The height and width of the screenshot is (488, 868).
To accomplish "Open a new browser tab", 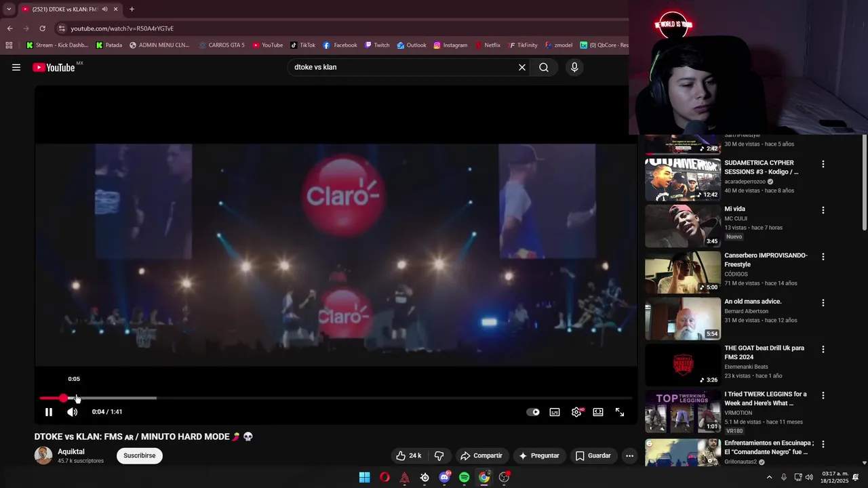I will pos(132,9).
